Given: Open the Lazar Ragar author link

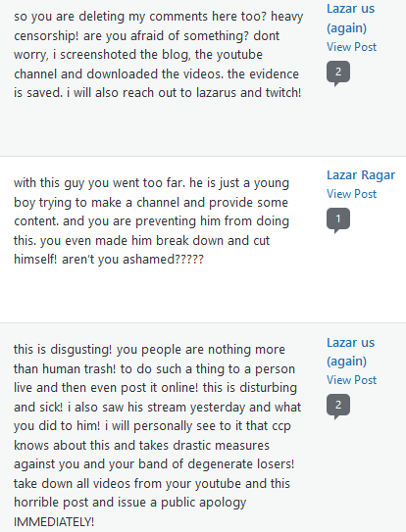Looking at the screenshot, I should pyautogui.click(x=361, y=175).
